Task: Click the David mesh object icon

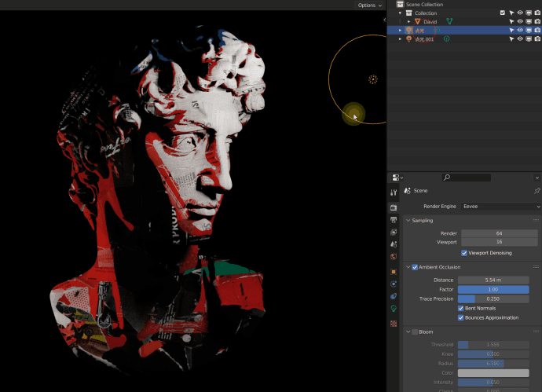Action: pos(418,21)
